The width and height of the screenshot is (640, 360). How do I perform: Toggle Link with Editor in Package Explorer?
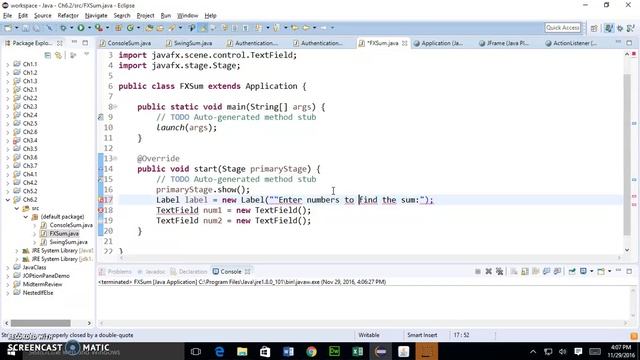point(59,55)
